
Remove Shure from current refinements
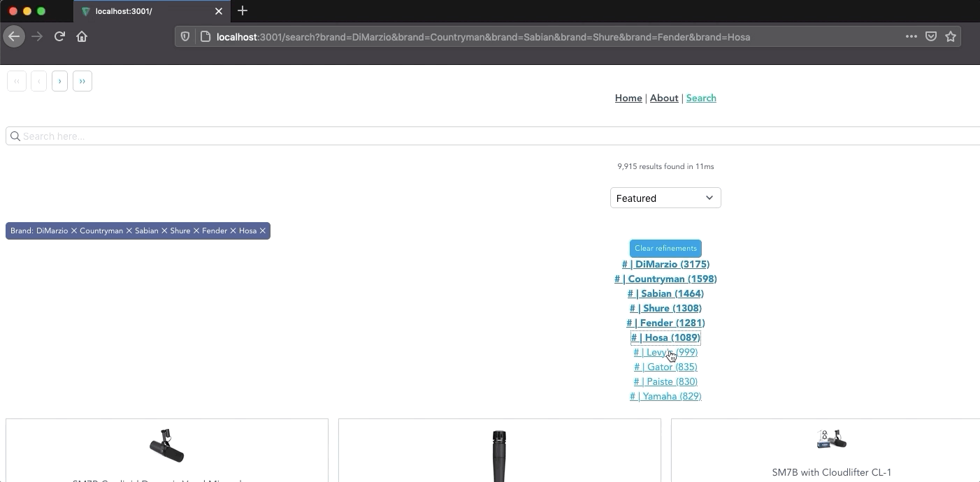tap(196, 231)
